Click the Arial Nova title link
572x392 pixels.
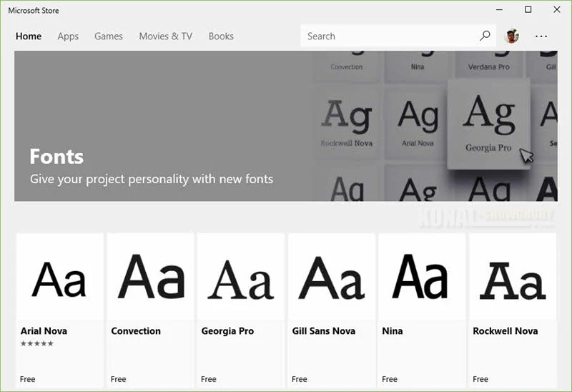pyautogui.click(x=44, y=331)
